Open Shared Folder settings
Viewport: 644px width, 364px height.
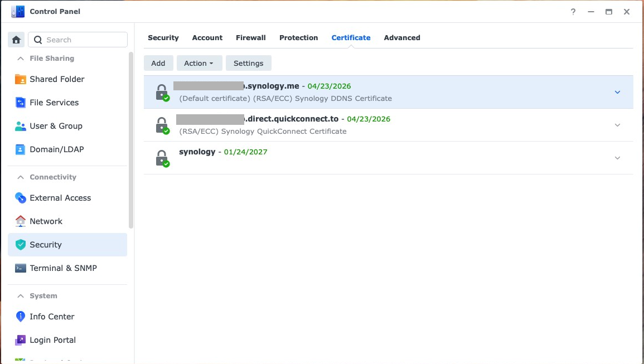(57, 79)
